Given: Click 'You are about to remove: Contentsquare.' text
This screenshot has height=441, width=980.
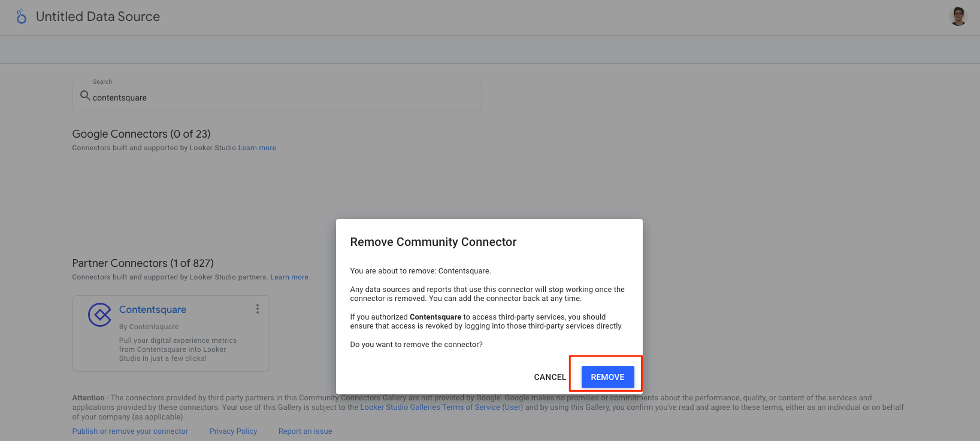Looking at the screenshot, I should [421, 271].
